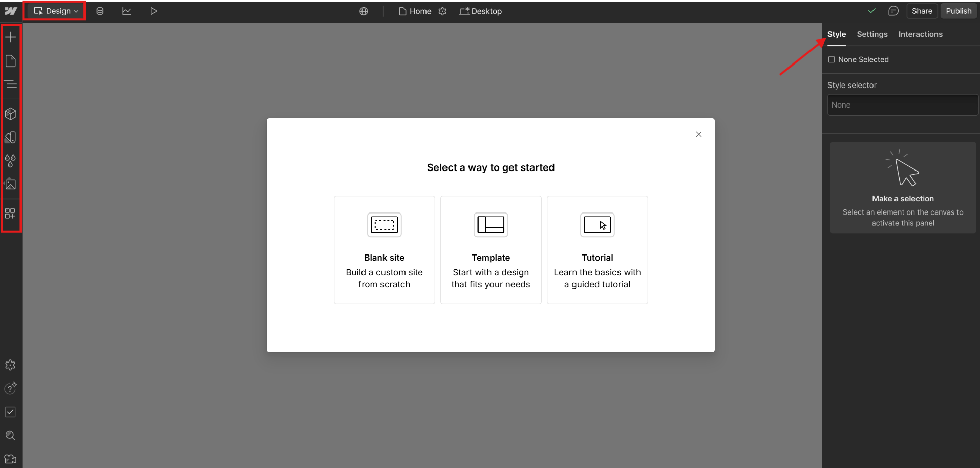Open the video tutorials camera icon
This screenshot has width=980, height=468.
[x=10, y=459]
